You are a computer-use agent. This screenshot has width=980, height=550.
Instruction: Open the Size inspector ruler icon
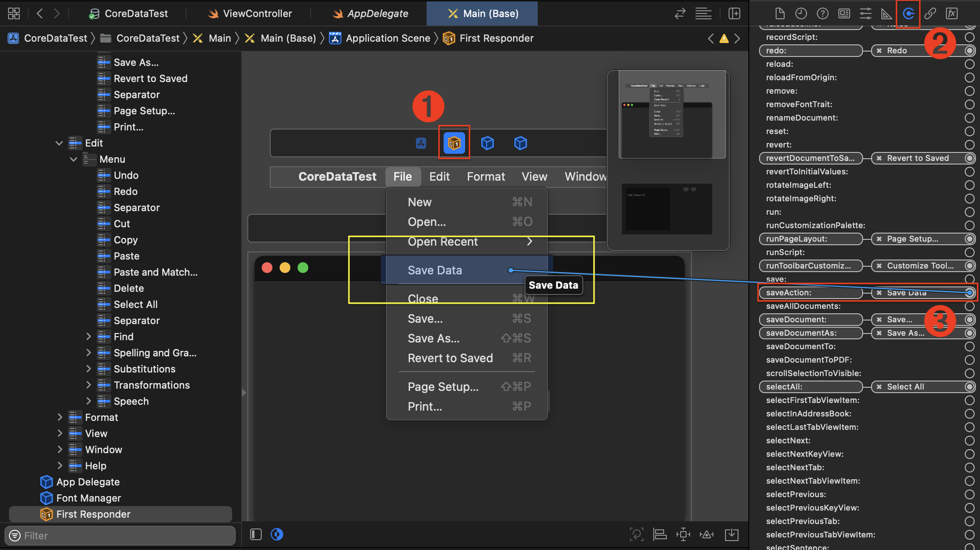click(886, 14)
